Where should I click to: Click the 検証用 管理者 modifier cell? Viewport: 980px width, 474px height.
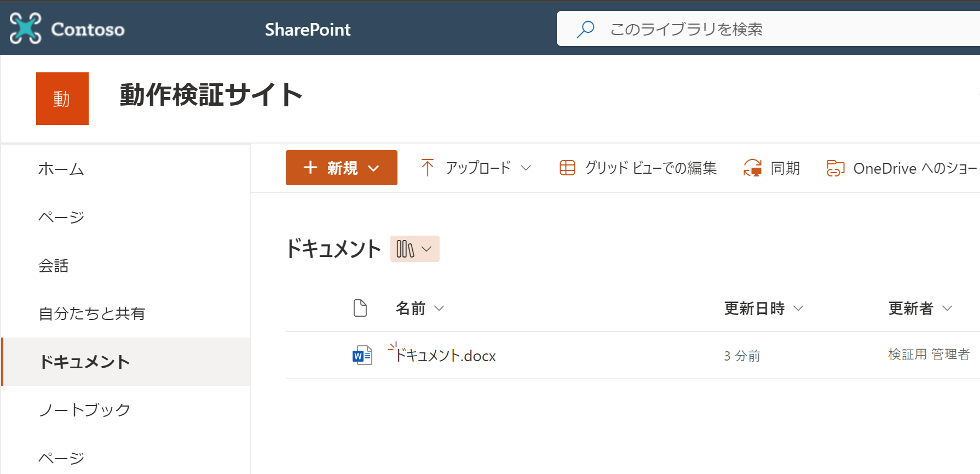929,355
